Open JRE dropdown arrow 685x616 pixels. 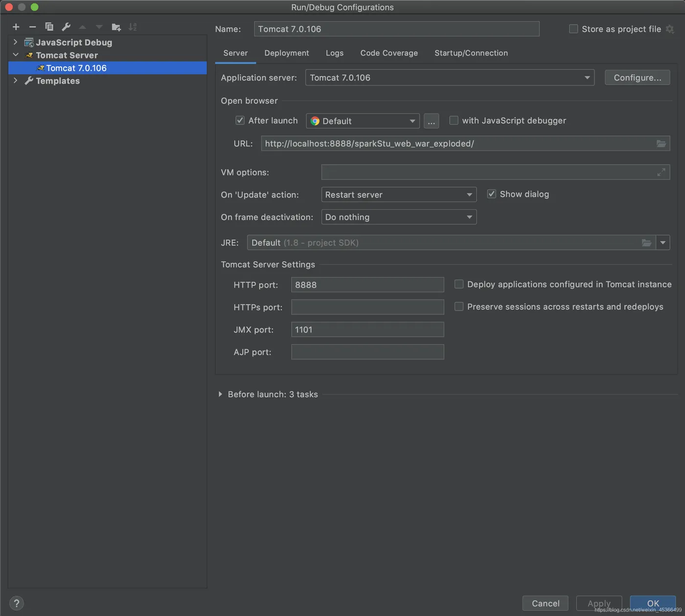(662, 242)
